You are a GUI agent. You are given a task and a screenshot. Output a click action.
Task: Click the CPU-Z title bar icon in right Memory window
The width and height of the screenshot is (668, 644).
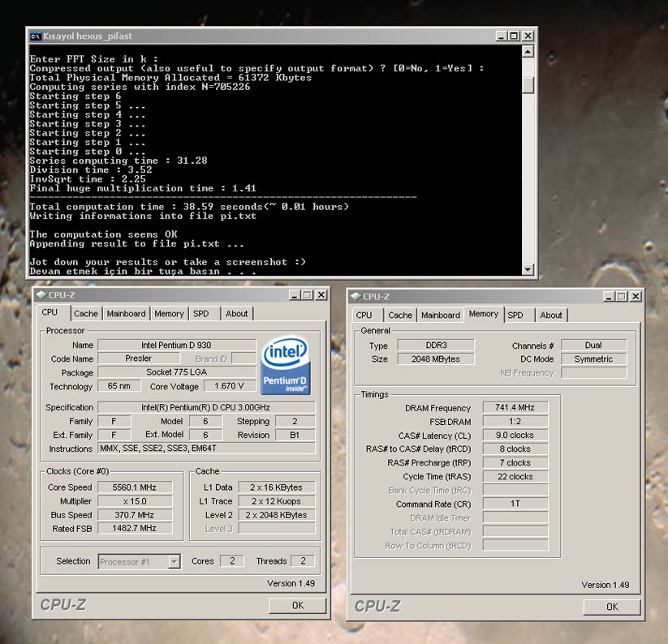356,296
